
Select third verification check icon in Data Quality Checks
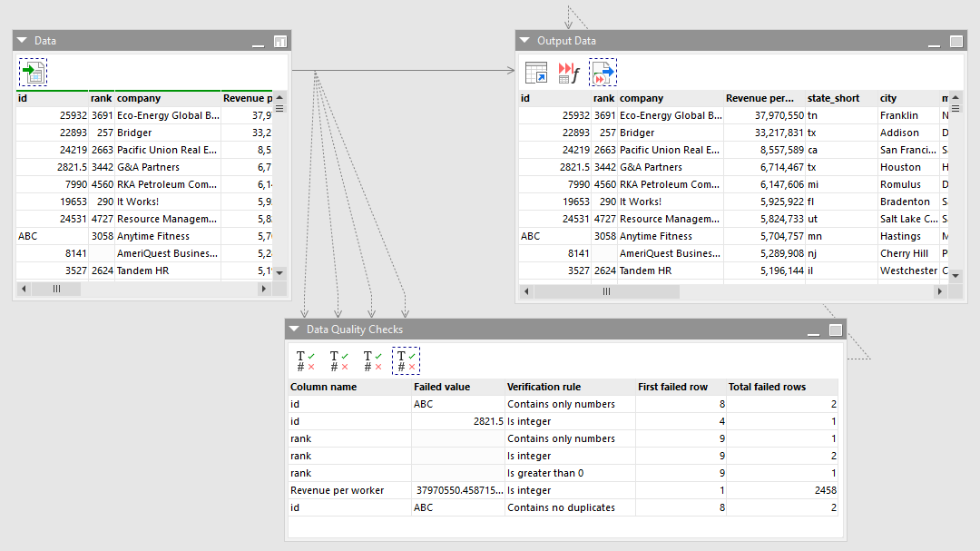(373, 361)
